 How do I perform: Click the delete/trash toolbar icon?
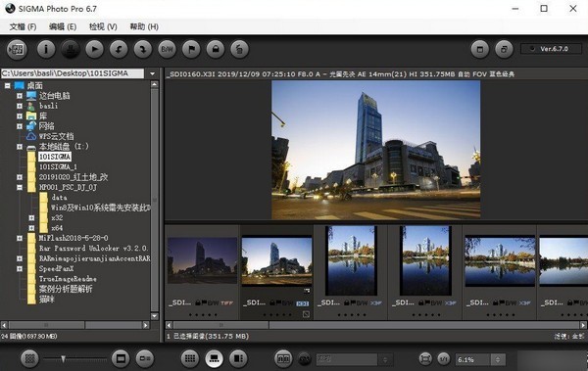click(x=239, y=49)
